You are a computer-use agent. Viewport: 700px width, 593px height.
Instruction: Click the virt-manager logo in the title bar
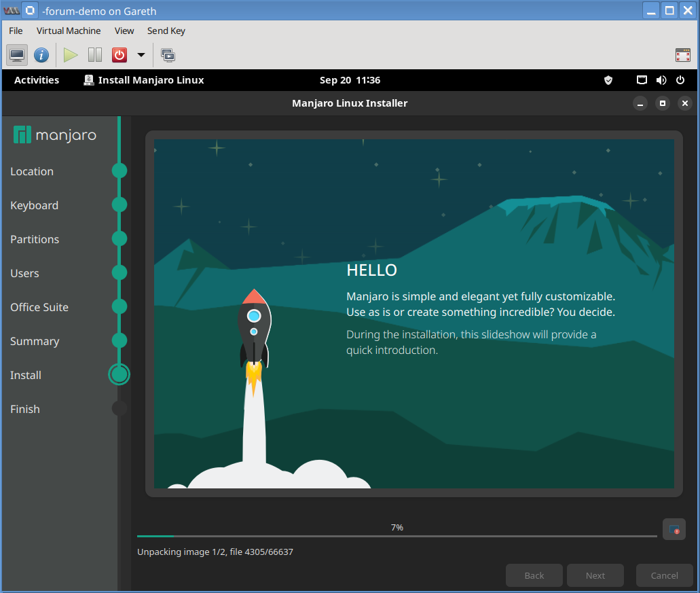[12, 10]
